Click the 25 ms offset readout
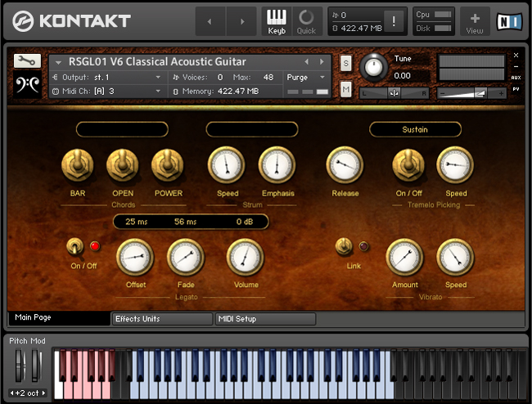 (x=137, y=222)
